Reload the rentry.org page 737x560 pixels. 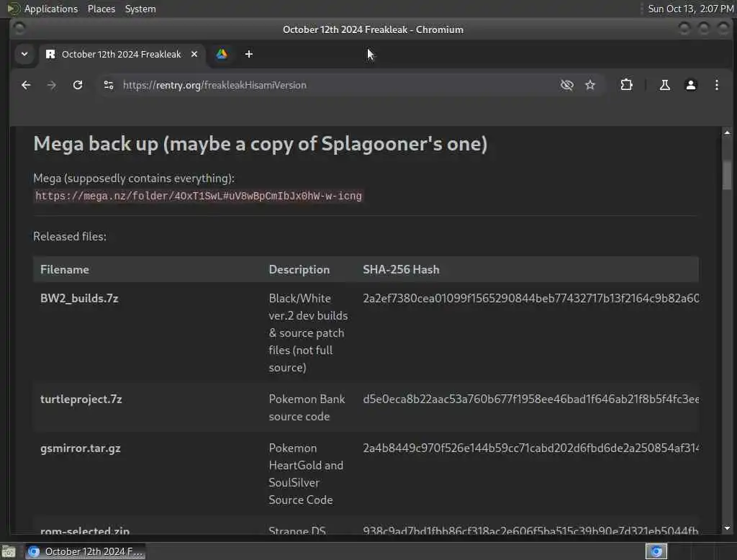[78, 85]
